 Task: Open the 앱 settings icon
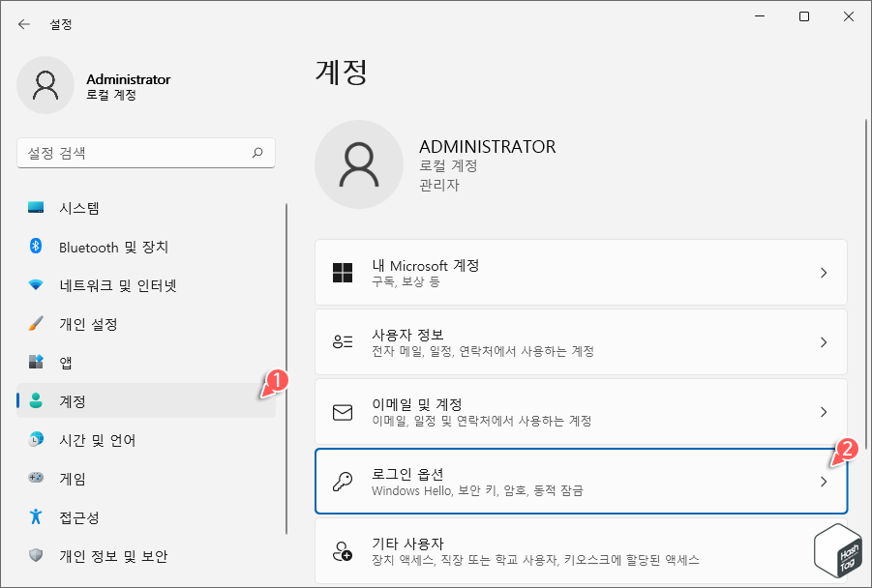point(35,363)
